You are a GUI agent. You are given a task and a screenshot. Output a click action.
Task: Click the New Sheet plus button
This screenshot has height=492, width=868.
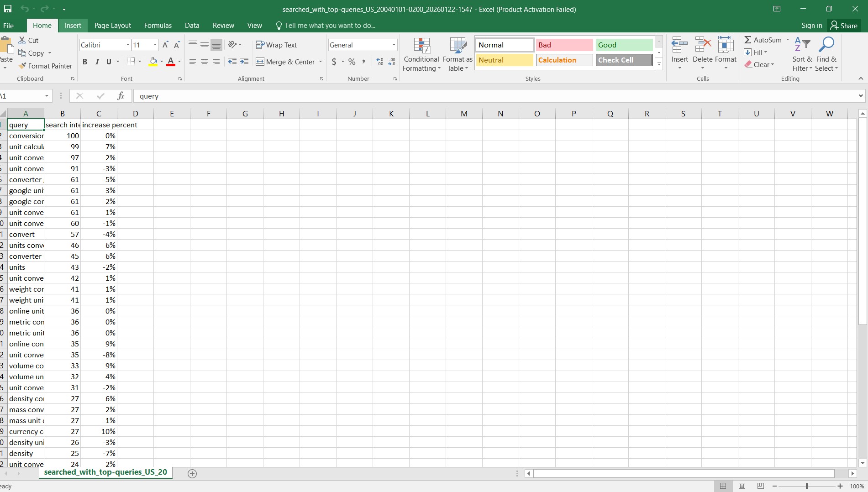point(192,474)
